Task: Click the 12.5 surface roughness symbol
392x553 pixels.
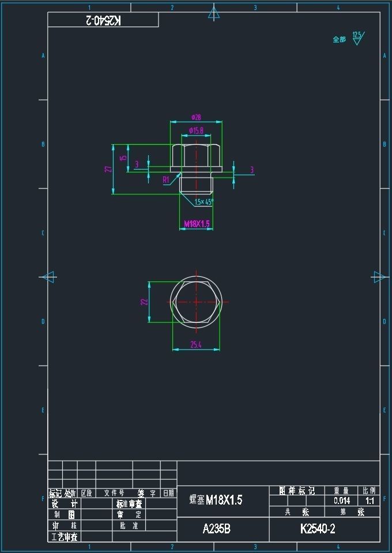Action: click(x=358, y=37)
